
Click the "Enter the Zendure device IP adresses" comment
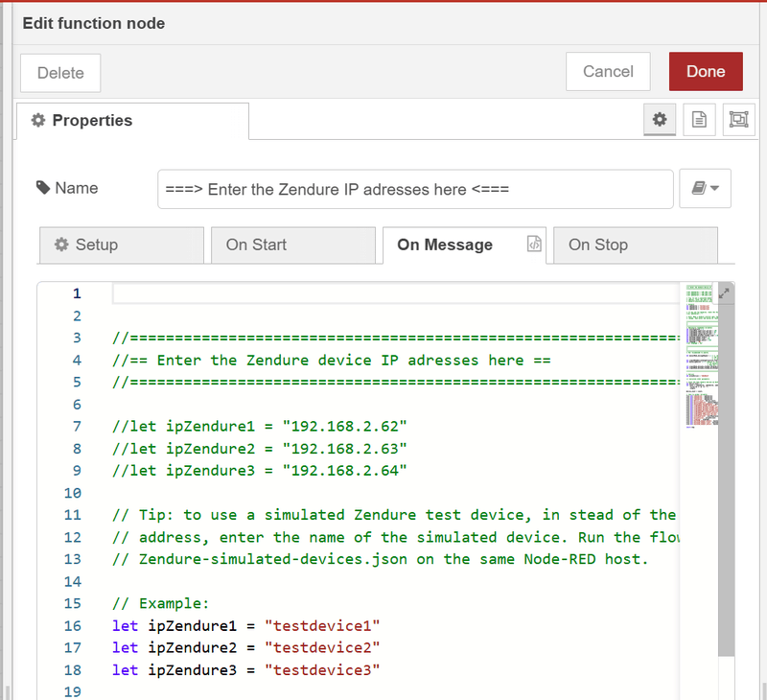331,361
